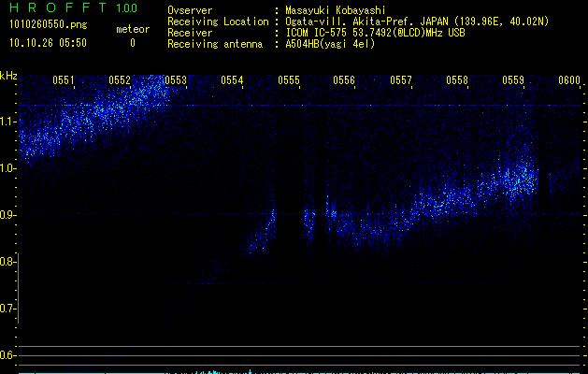Click the 0558 time marker
The height and width of the screenshot is (374, 588).
[x=457, y=80]
